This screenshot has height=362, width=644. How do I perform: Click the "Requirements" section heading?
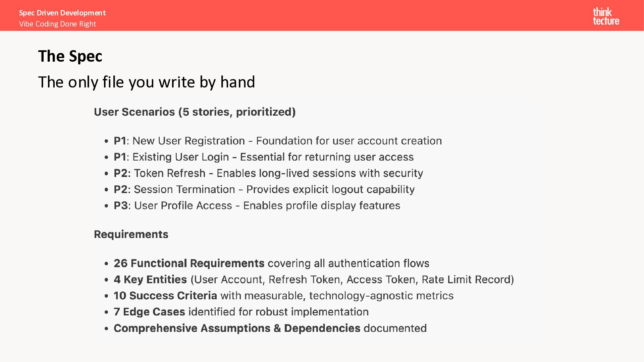tap(131, 234)
